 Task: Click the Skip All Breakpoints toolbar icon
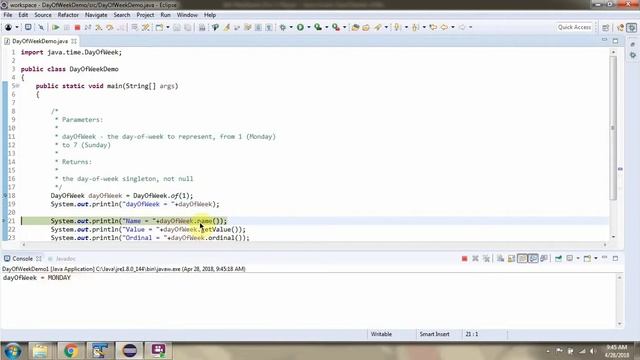41,27
